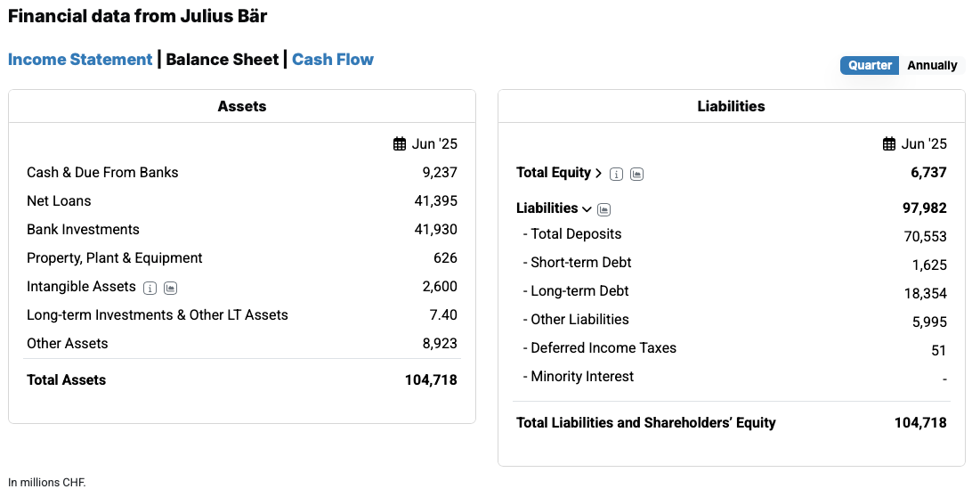Click calendar icon in Assets panel

[x=400, y=144]
